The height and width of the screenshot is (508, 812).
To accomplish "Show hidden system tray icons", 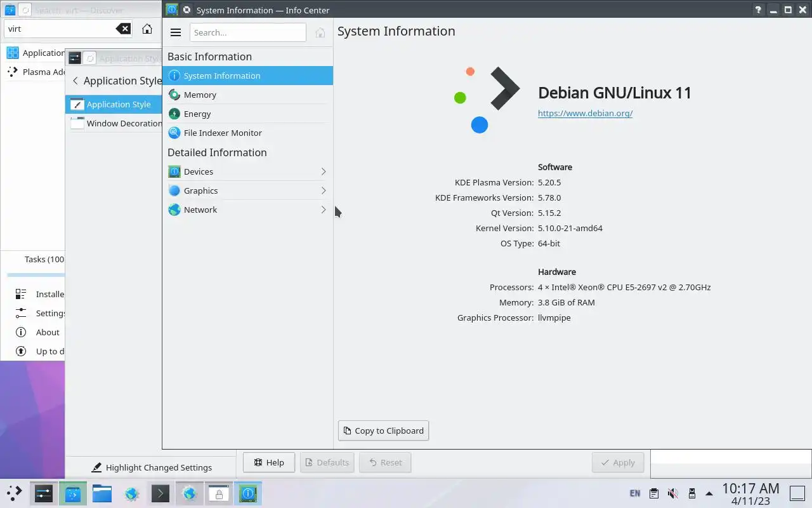I will 709,493.
